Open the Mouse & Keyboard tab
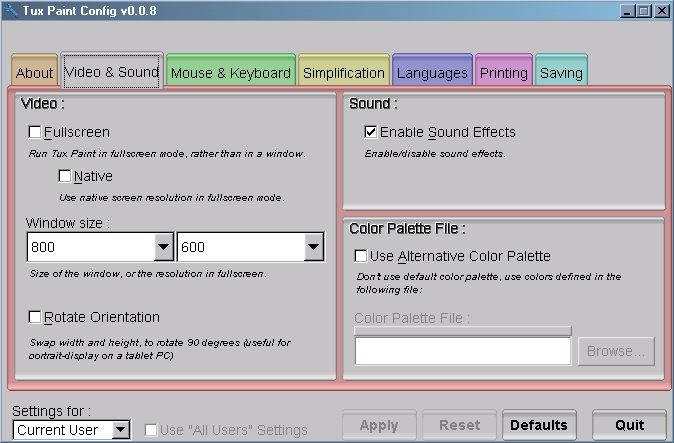This screenshot has height=443, width=674. click(230, 73)
